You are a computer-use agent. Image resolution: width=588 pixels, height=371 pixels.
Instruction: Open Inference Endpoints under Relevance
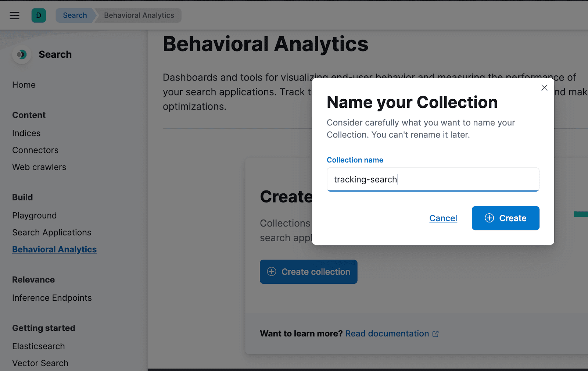(x=52, y=298)
